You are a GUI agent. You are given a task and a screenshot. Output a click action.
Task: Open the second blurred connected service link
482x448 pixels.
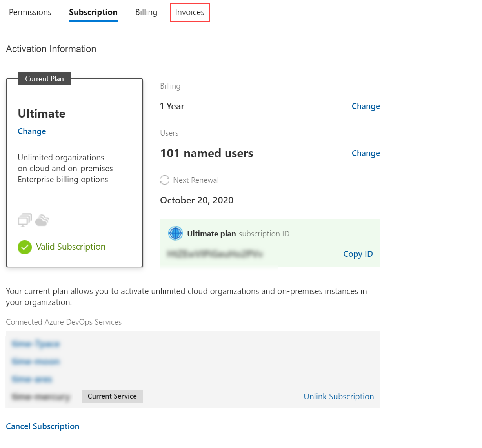[x=36, y=361]
